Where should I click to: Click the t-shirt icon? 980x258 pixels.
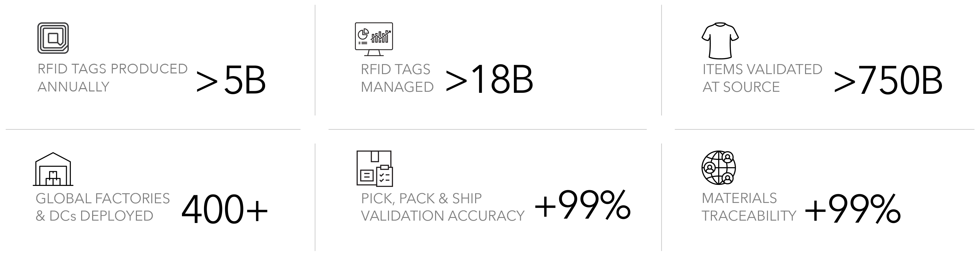point(720,41)
